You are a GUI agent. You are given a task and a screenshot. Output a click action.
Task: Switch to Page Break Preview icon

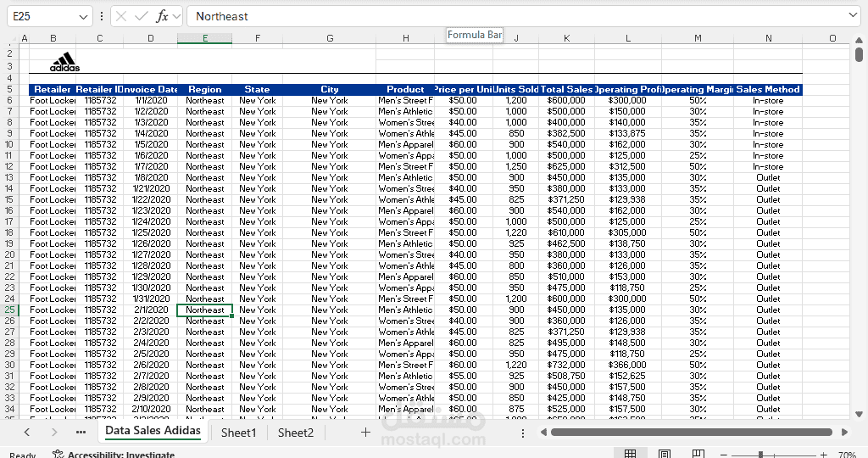pos(698,454)
